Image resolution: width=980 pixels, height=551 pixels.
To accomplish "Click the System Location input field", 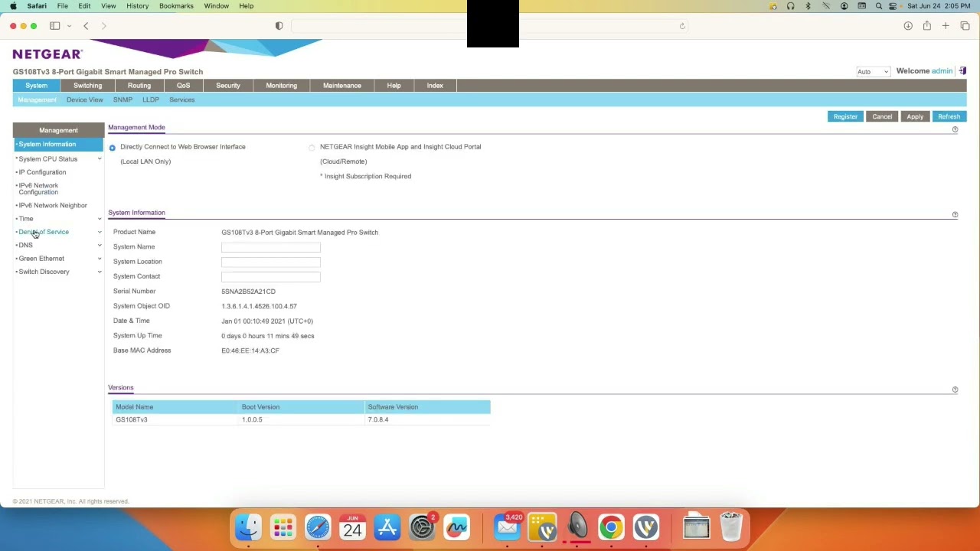I will 271,262.
